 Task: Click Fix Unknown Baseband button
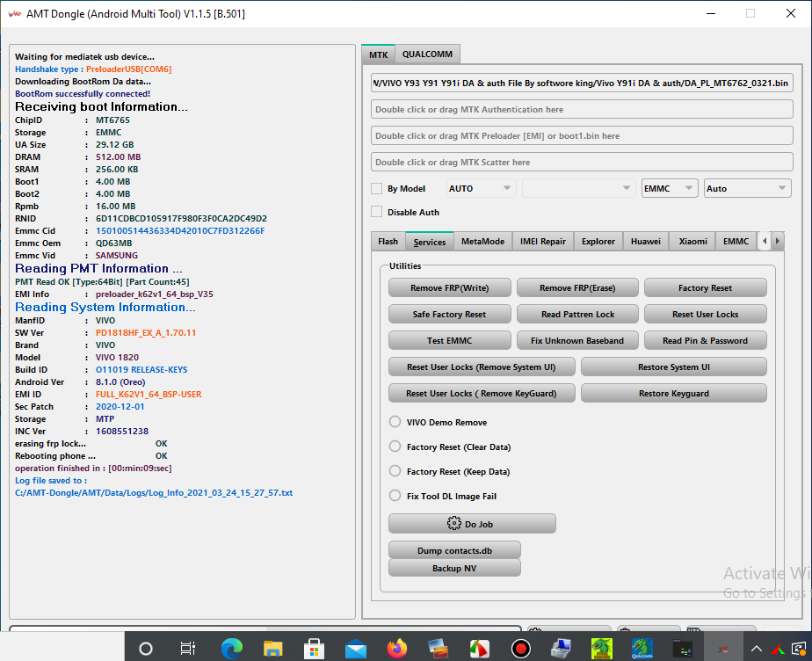577,340
